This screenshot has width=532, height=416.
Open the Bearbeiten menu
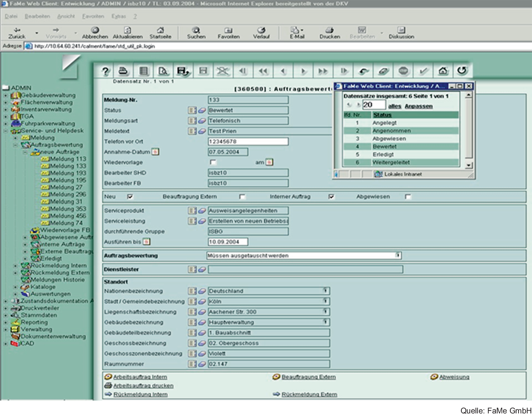[x=37, y=16]
